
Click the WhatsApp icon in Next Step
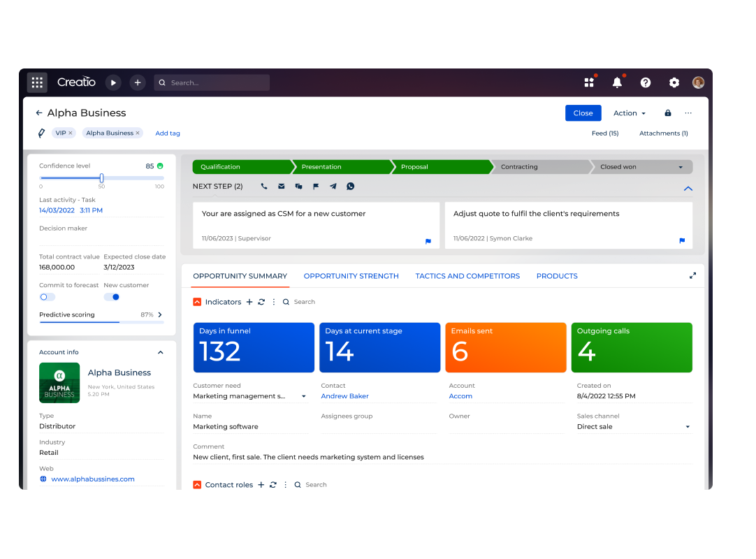coord(351,187)
